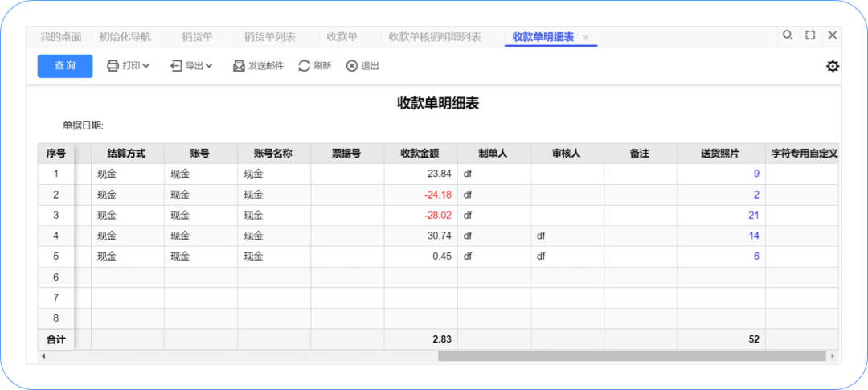The height and width of the screenshot is (390, 868).
Task: Open delivery photo link 14 in row 4
Action: 753,236
